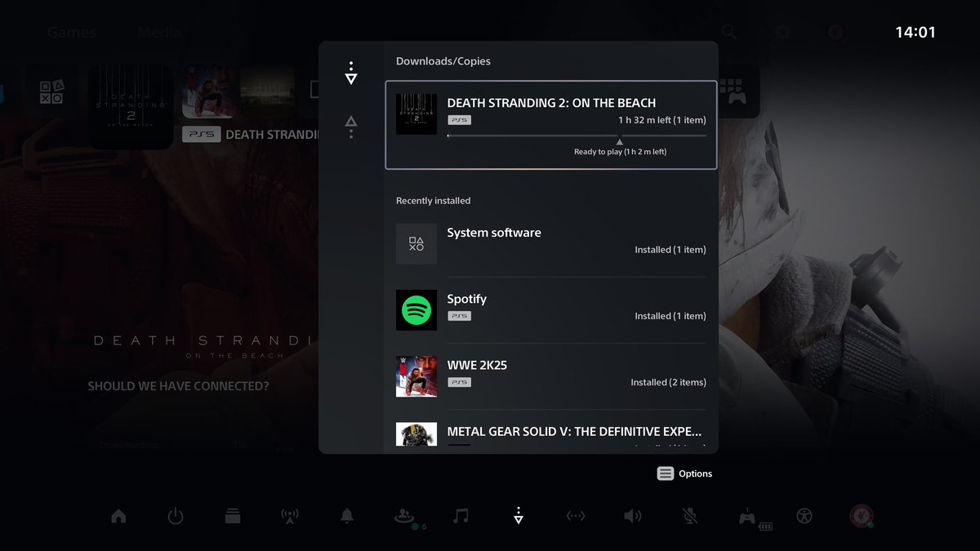The width and height of the screenshot is (980, 551).
Task: Open the Power options icon
Action: (176, 516)
